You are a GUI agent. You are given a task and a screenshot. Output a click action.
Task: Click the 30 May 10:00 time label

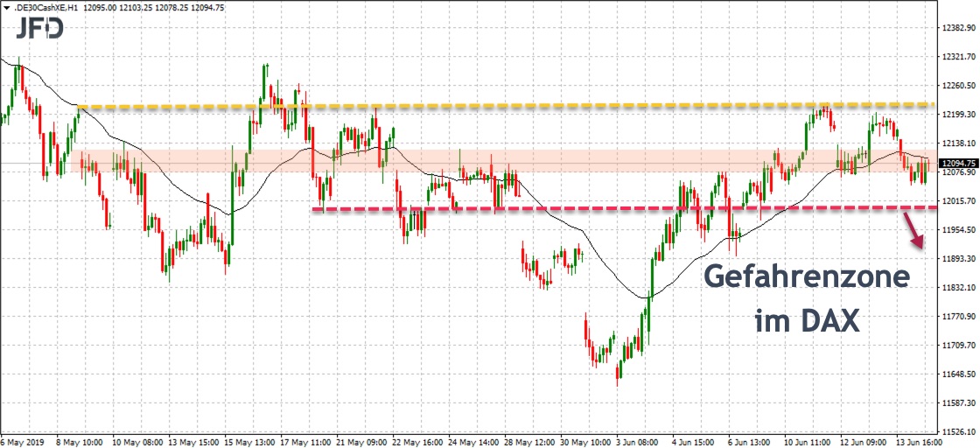(585, 441)
